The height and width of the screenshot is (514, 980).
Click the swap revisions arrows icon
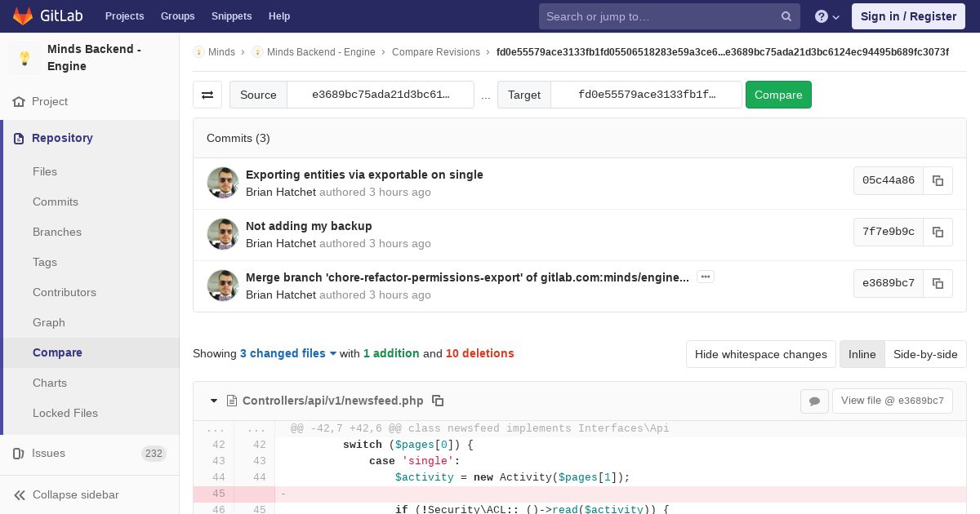click(x=207, y=95)
